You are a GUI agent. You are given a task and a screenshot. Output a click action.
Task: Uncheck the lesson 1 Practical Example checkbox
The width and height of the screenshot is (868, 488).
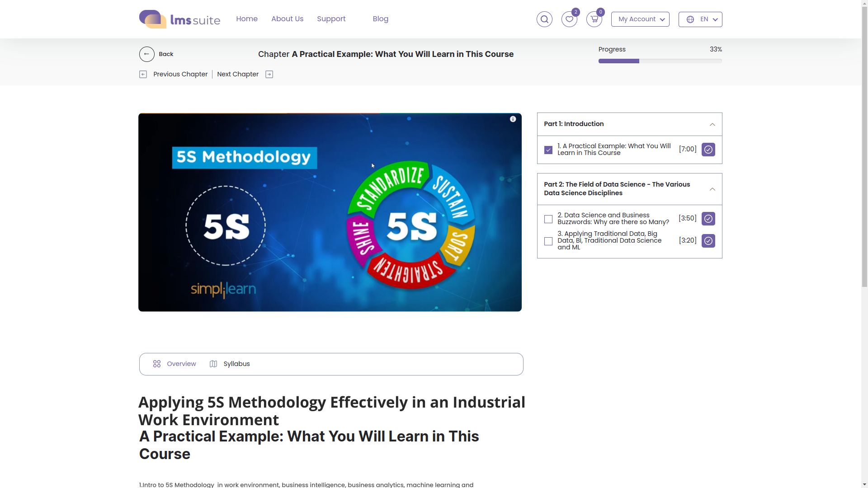[x=548, y=150]
